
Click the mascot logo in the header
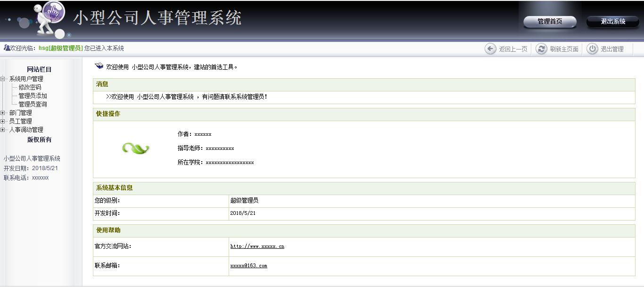click(x=50, y=20)
